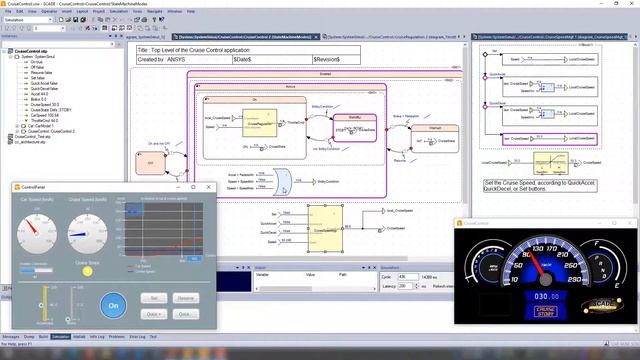640x360 pixels.
Task: Click the Accelerator slider handle in ControlPanel
Action: [41, 305]
